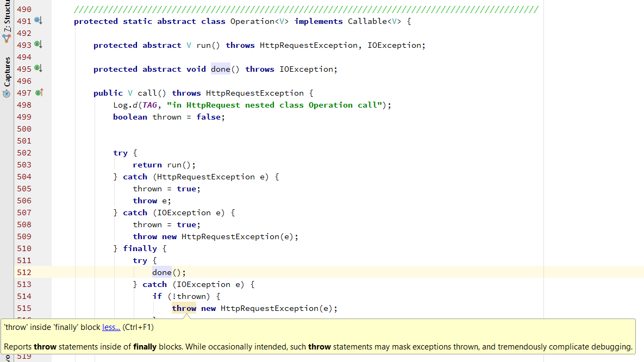Click line number 512 in the gutter
644x362 pixels.
tap(24, 272)
